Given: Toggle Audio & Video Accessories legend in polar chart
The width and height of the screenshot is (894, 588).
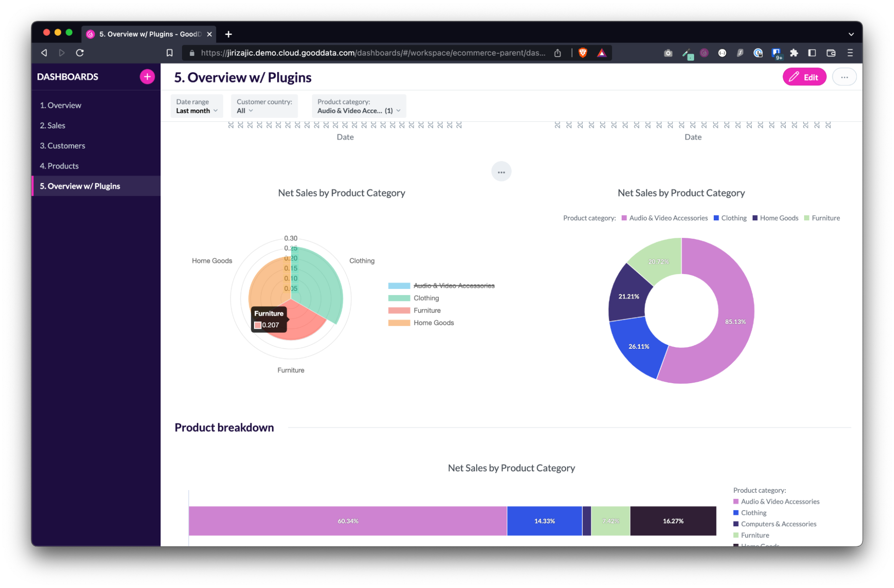Looking at the screenshot, I should [x=453, y=286].
